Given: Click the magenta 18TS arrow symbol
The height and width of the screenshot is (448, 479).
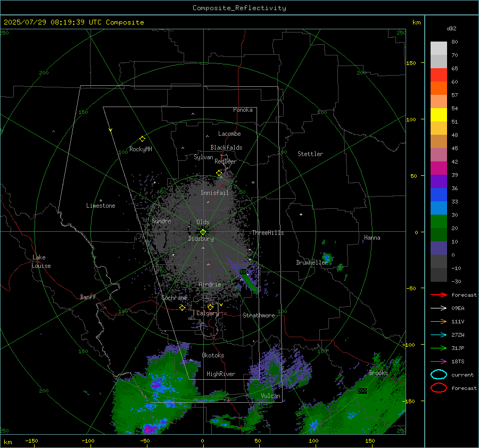Looking at the screenshot, I should click(439, 361).
